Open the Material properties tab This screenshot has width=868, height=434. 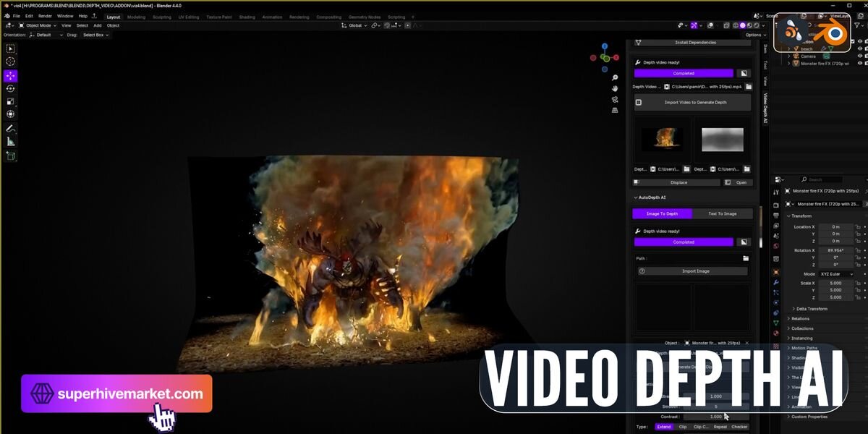pos(775,333)
